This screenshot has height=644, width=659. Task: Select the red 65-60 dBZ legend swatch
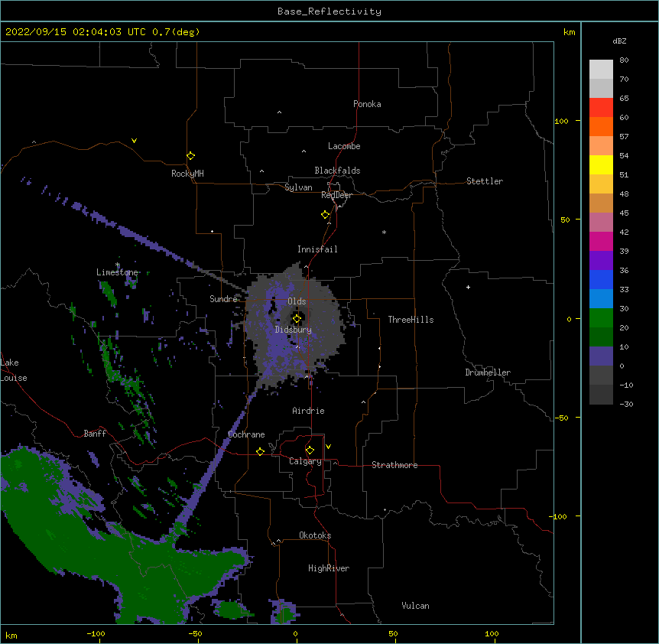click(x=601, y=107)
